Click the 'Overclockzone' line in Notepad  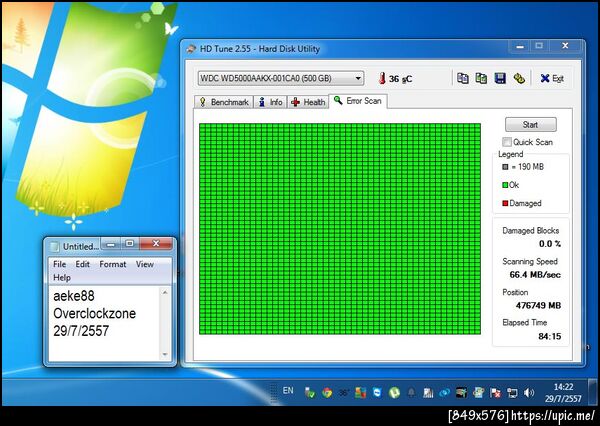95,313
